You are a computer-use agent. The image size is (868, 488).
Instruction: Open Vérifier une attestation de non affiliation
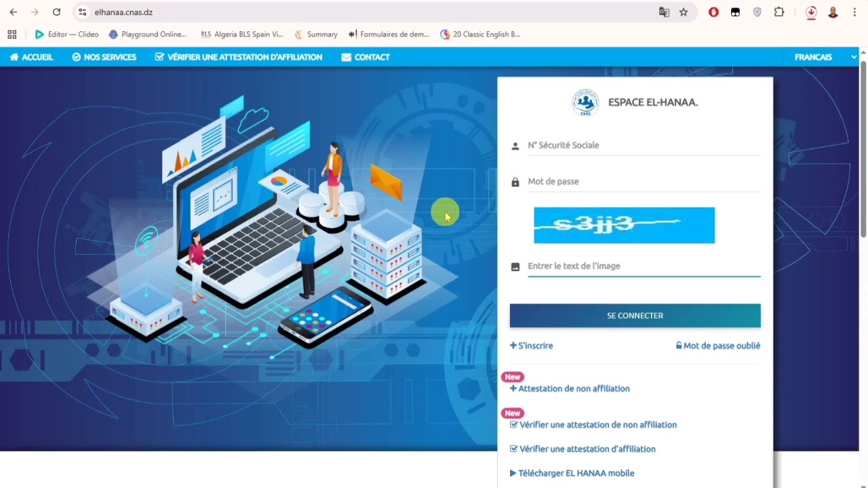[593, 425]
